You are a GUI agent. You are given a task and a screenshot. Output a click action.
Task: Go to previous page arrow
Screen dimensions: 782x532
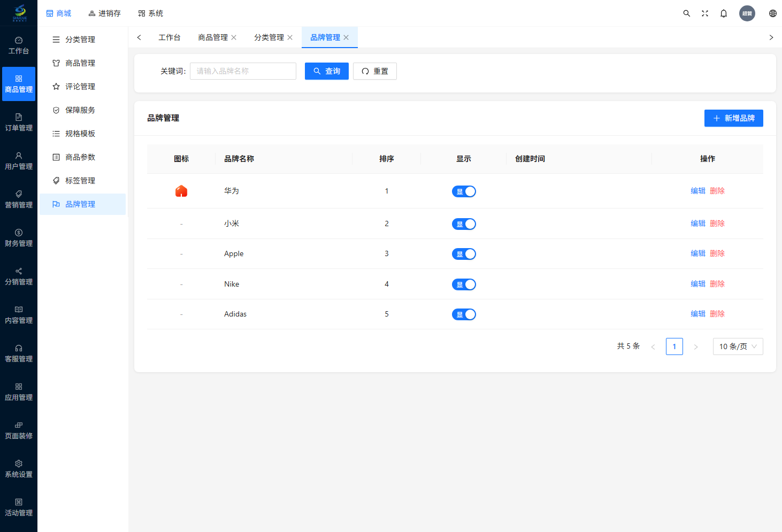pos(653,346)
